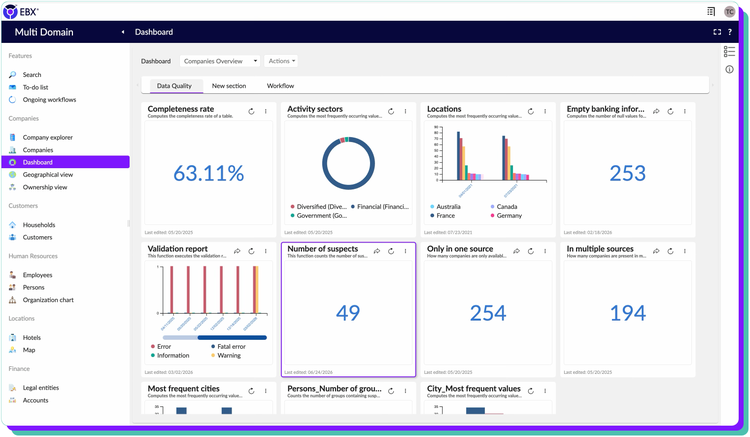Open Organization chart sidebar entry
750x437 pixels.
pos(48,300)
